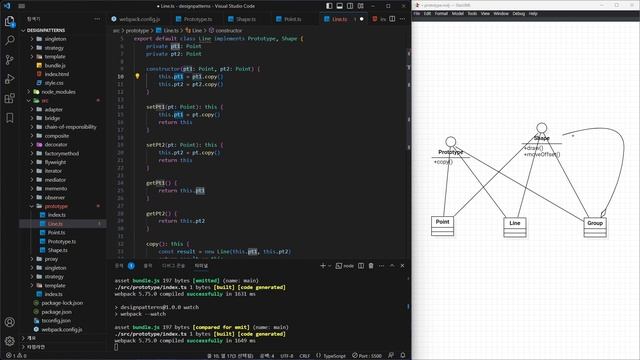640x360 pixels.
Task: Click Explorer header more actions ellipsis
Action: pos(97,19)
